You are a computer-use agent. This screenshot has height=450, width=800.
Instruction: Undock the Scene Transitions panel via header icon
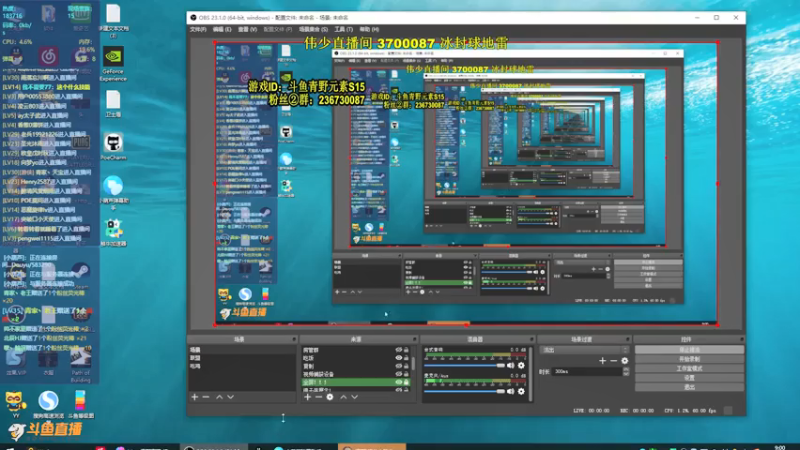click(628, 339)
